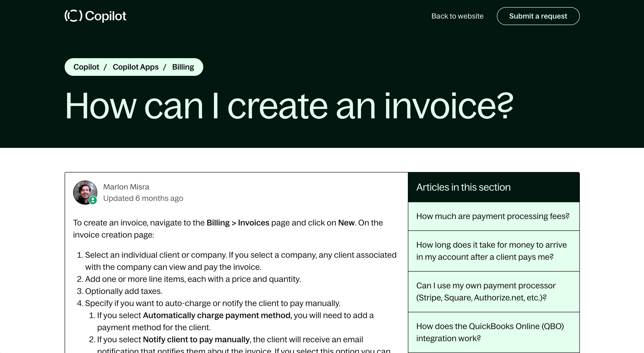Click bold Billing > Invoices text
Image resolution: width=644 pixels, height=353 pixels.
(237, 223)
